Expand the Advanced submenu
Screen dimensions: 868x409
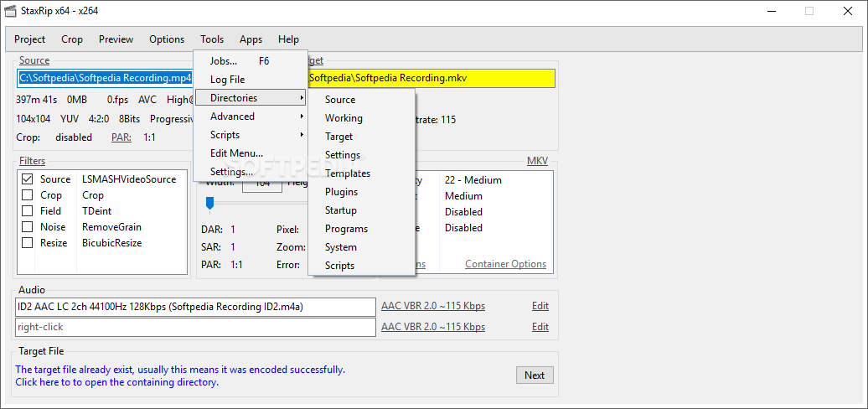(x=251, y=116)
